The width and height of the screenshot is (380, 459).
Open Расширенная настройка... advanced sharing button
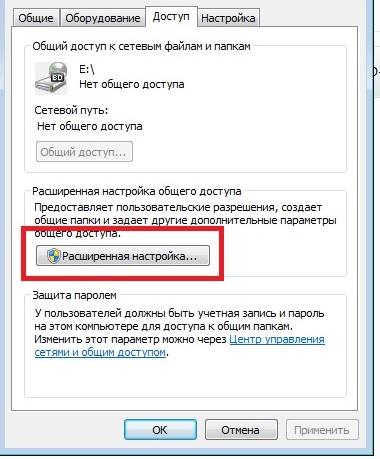(123, 256)
